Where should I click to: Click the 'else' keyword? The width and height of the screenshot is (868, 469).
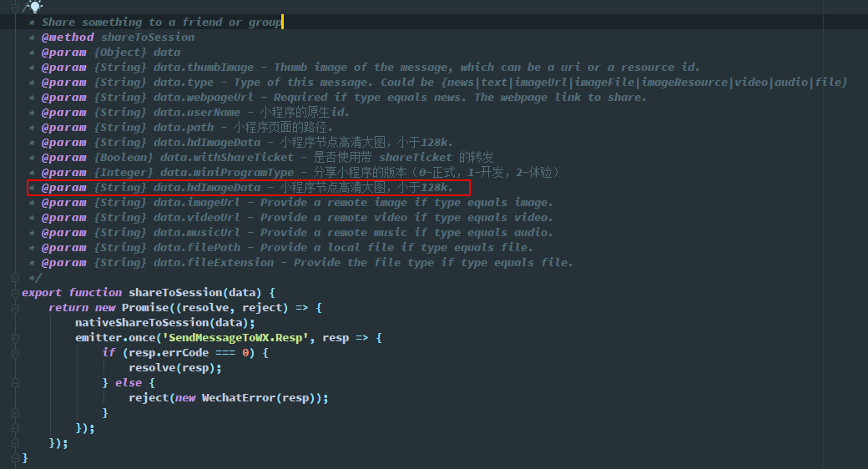pyautogui.click(x=129, y=382)
